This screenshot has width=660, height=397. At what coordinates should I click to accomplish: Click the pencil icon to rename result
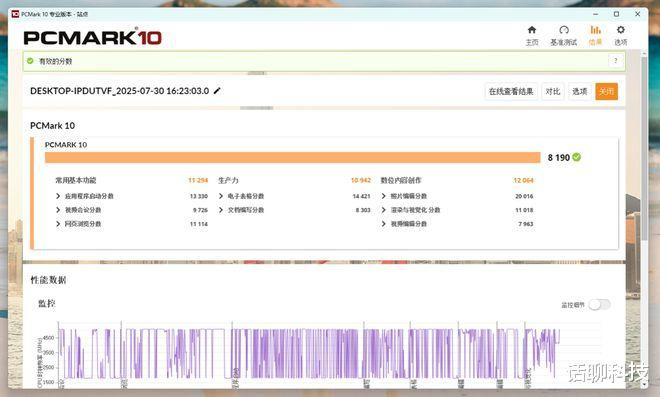217,91
